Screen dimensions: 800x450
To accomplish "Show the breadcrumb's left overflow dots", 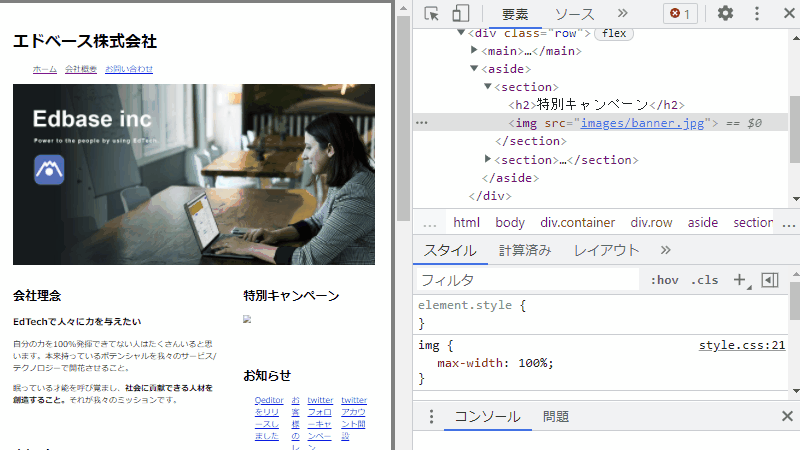I will point(430,223).
